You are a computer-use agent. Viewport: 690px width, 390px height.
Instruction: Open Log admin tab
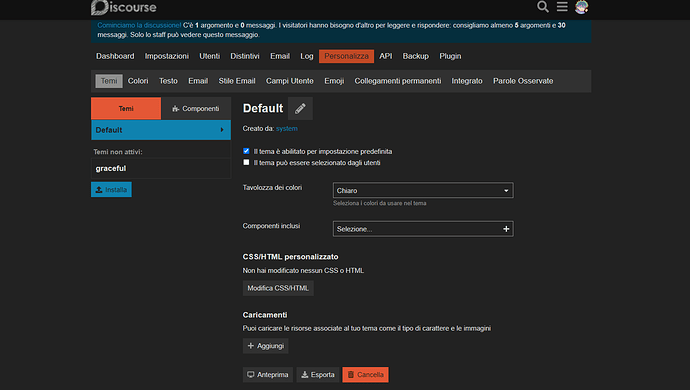pos(307,56)
